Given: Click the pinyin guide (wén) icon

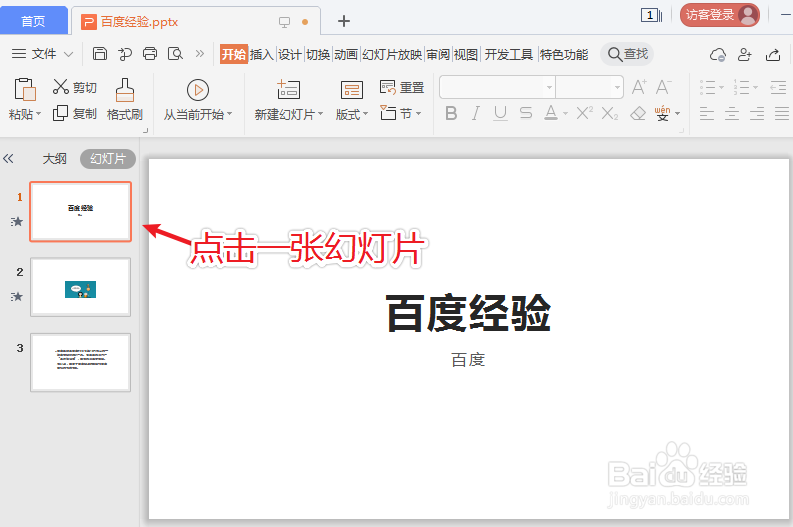Looking at the screenshot, I should [663, 113].
